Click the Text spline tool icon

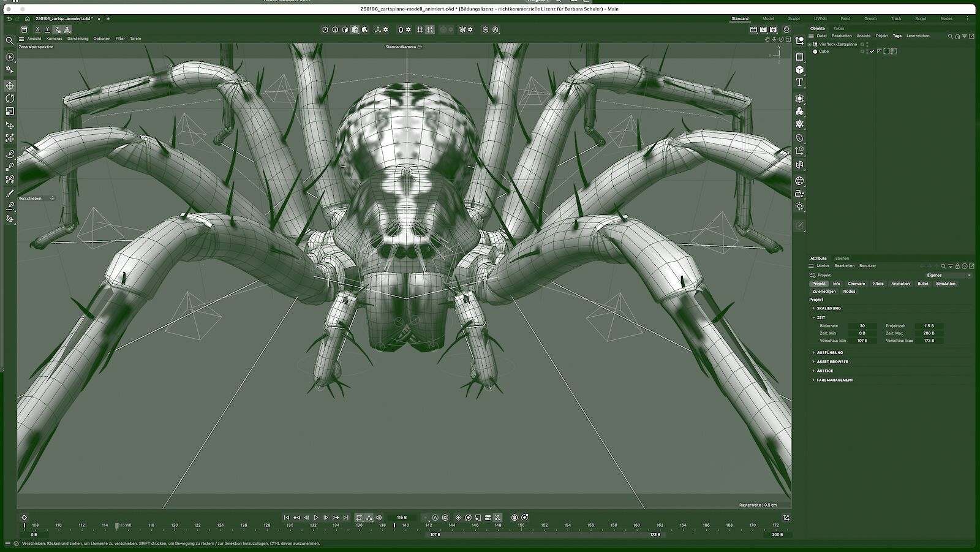(799, 83)
